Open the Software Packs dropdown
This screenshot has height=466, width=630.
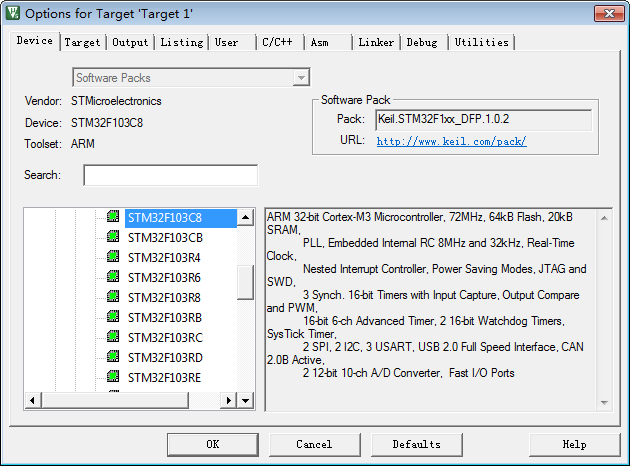pyautogui.click(x=301, y=78)
